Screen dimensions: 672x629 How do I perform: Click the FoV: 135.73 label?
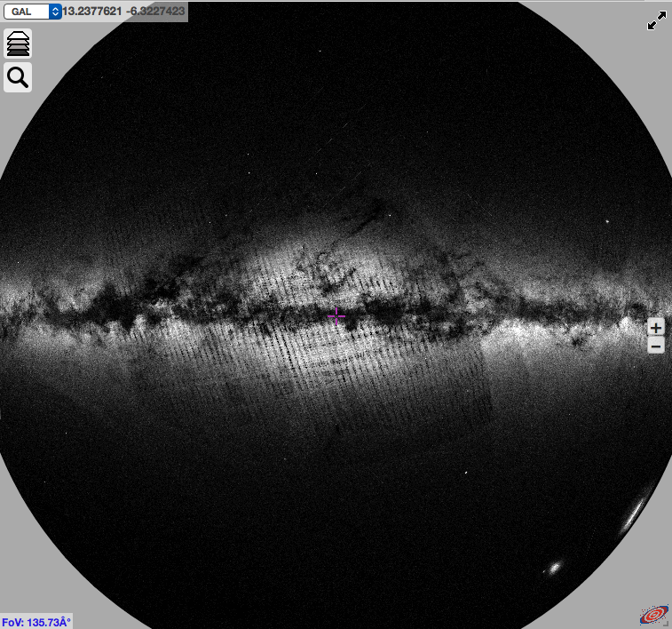tap(36, 622)
